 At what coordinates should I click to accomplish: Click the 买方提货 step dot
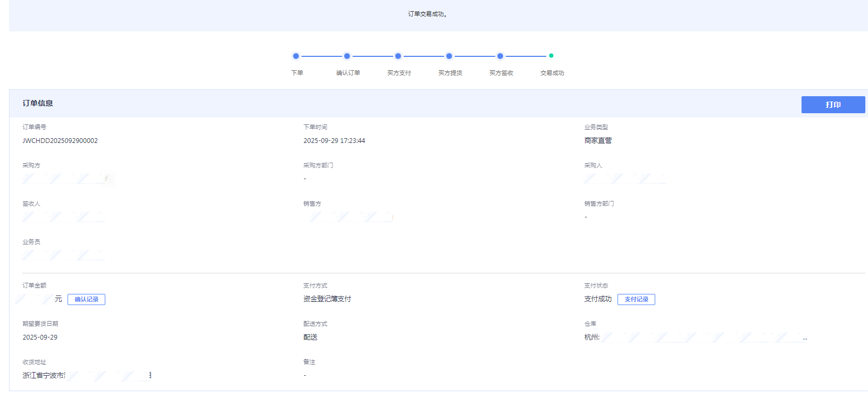(449, 56)
